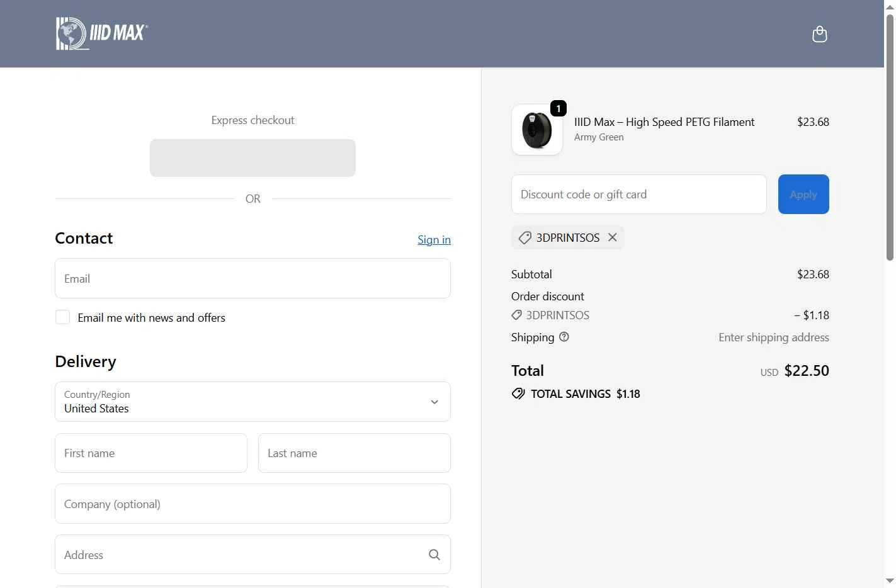Click the search icon in Address field
The width and height of the screenshot is (896, 588).
coord(434,555)
